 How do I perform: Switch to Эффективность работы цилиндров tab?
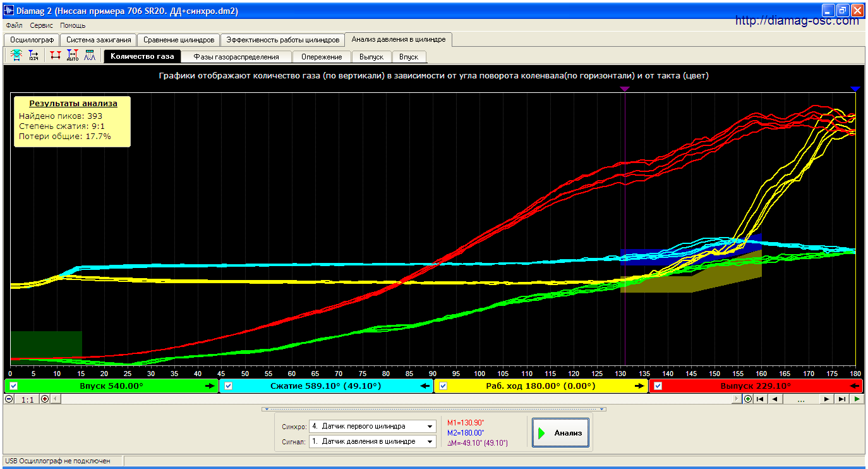284,40
